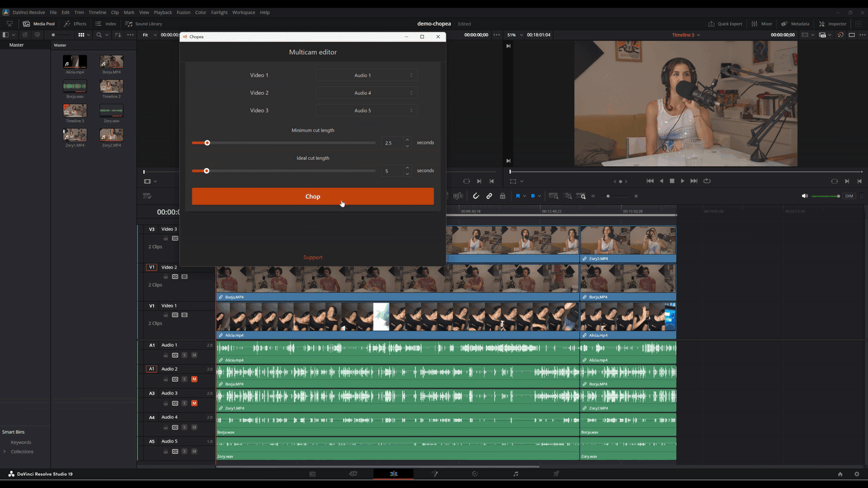Open the Video 1 audio dropdown
The height and width of the screenshot is (488, 868).
(x=366, y=75)
